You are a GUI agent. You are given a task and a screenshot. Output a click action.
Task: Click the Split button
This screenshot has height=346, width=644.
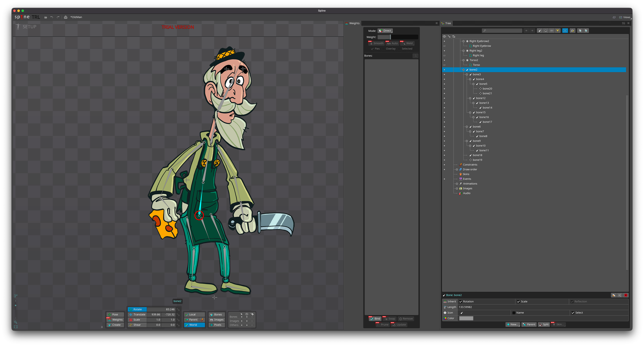coord(544,325)
